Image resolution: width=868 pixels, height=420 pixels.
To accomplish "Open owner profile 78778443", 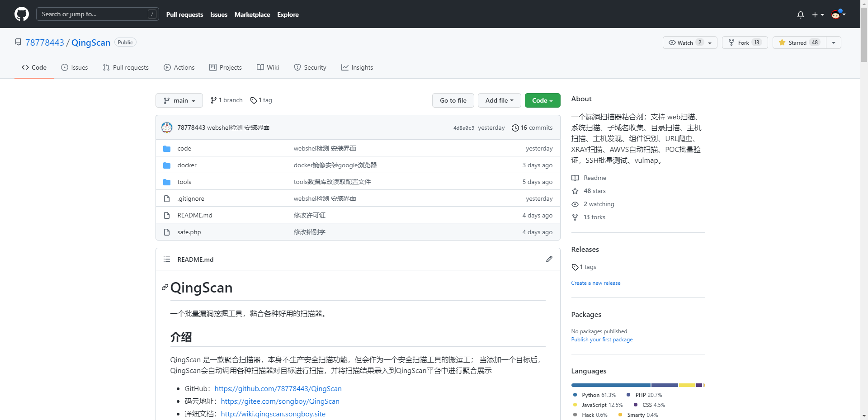I will coord(45,42).
